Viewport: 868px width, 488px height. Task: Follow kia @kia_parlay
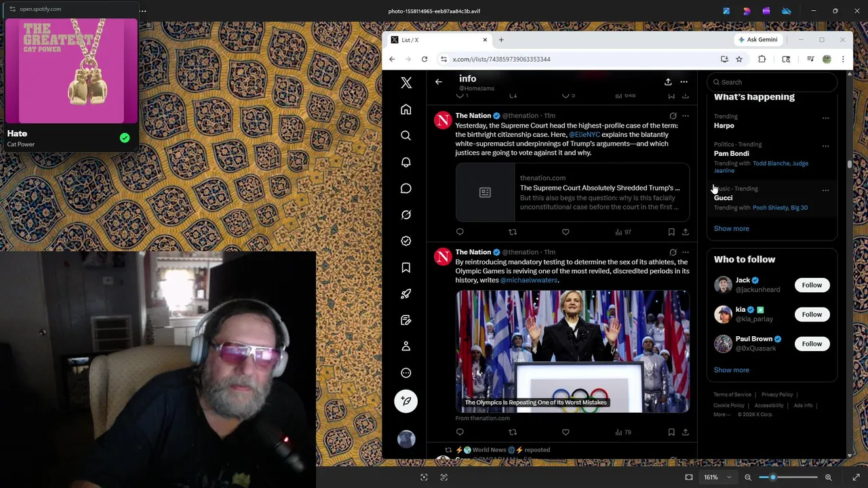812,314
